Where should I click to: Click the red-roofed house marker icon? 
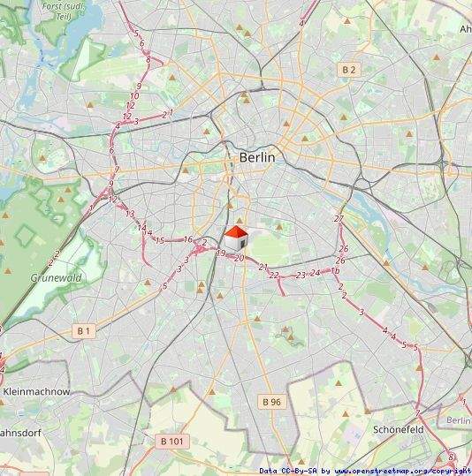click(x=236, y=238)
